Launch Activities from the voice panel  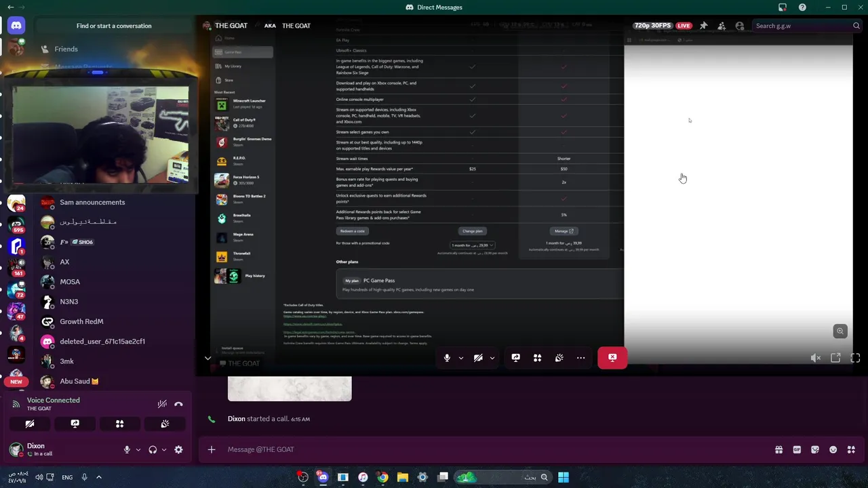(119, 424)
